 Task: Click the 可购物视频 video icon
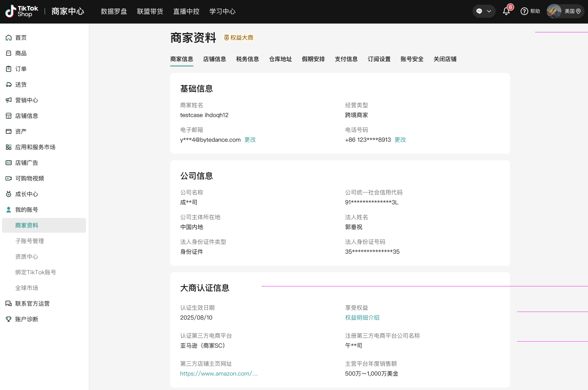(x=9, y=178)
